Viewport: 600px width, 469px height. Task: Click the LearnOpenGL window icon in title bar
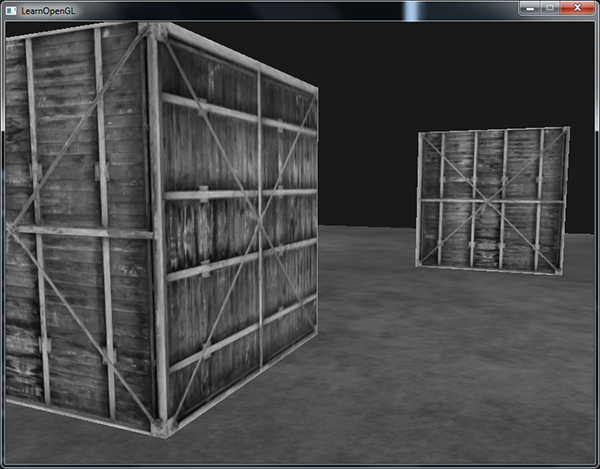pos(10,9)
